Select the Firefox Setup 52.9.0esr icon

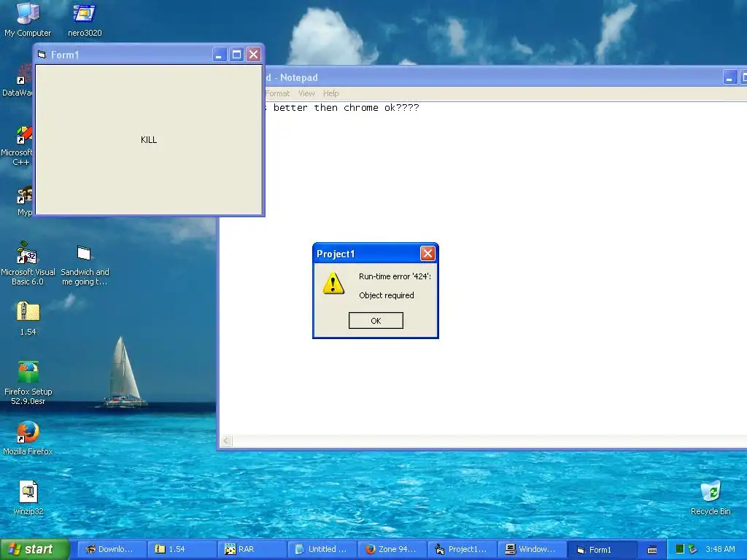(x=28, y=383)
